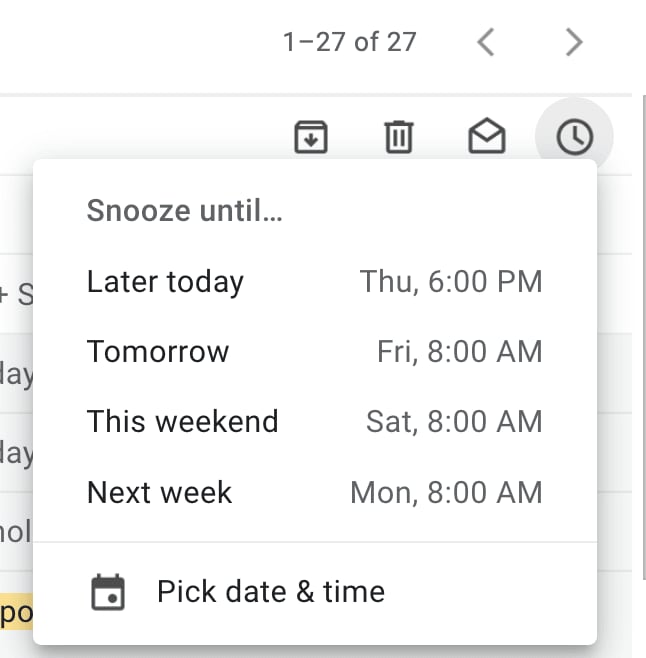Click the Fri, 8:00 AM time label
This screenshot has height=658, width=646.
tap(460, 351)
